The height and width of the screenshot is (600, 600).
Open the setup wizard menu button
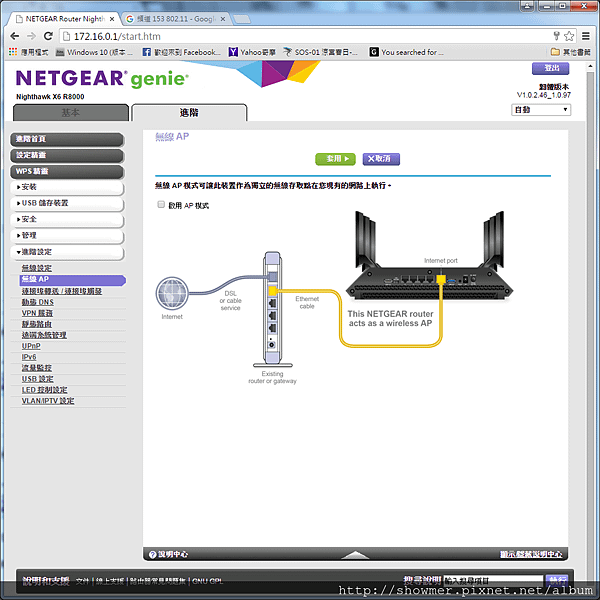click(x=67, y=155)
